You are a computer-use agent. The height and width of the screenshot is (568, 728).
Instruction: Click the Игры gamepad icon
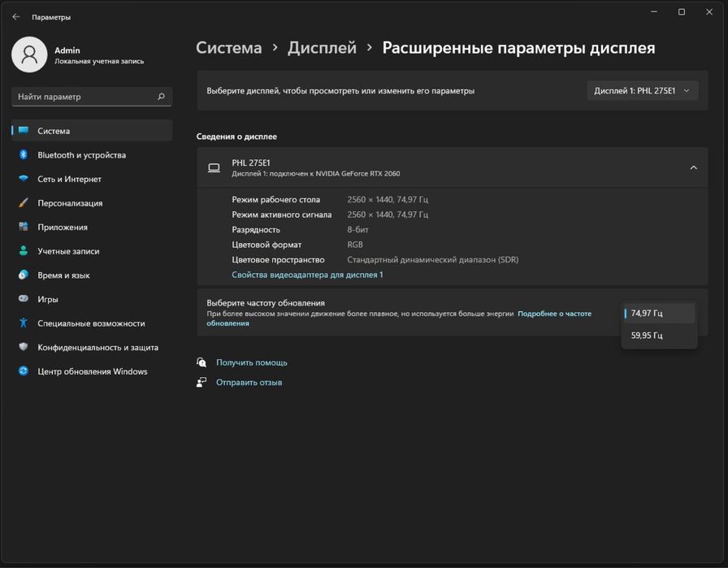(24, 299)
